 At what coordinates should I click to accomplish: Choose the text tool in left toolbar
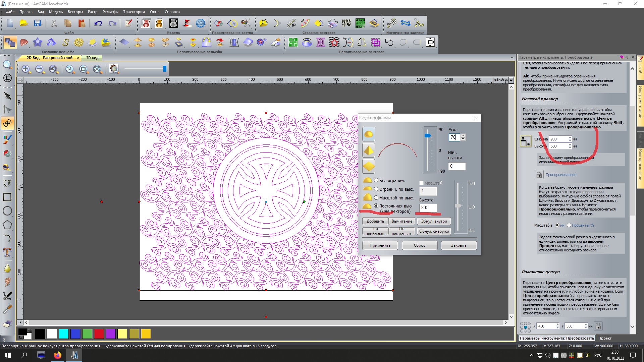7,252
